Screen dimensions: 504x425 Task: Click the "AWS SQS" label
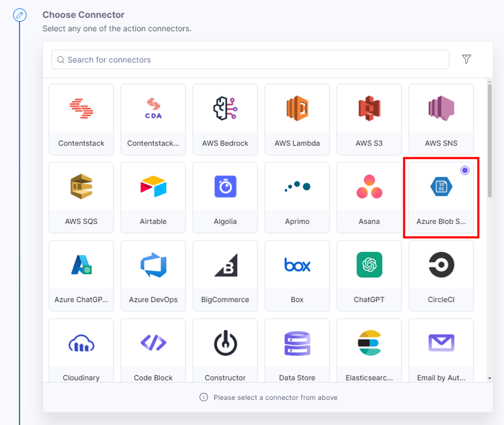(x=81, y=221)
